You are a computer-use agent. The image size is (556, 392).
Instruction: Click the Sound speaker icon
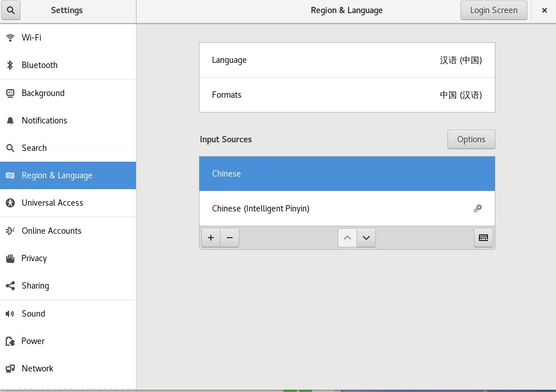[10, 314]
